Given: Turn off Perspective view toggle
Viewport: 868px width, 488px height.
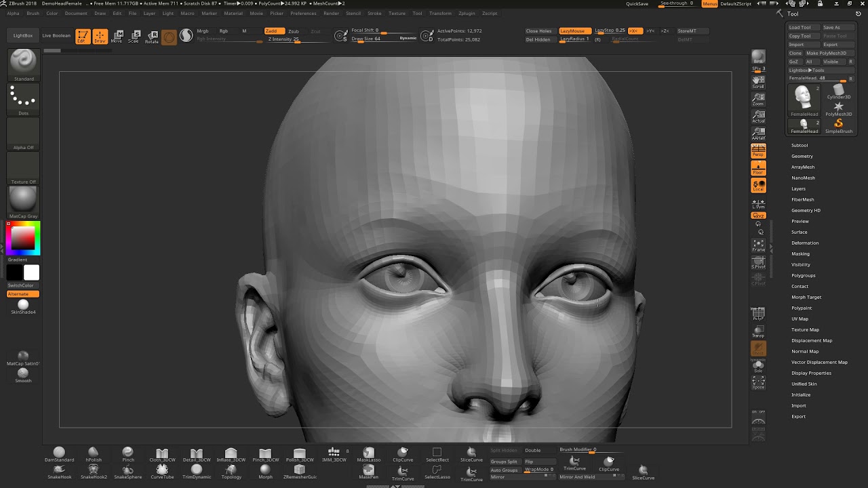Looking at the screenshot, I should pyautogui.click(x=758, y=150).
